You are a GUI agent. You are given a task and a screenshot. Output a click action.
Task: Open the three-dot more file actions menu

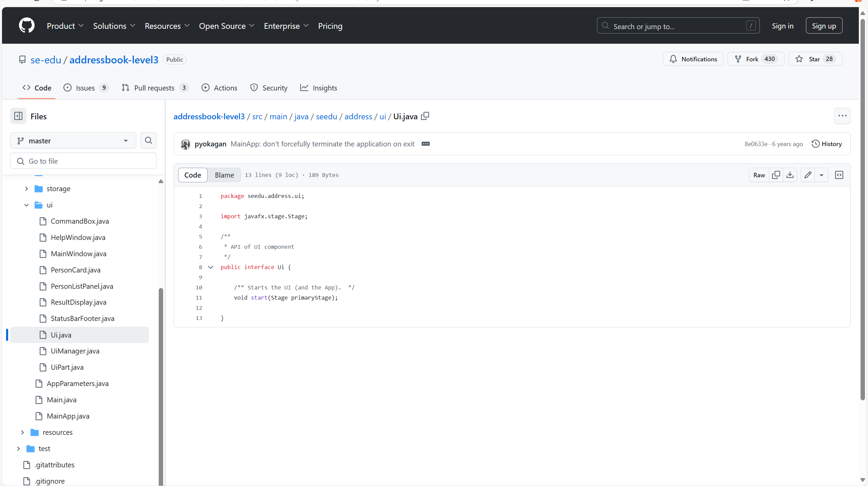tap(842, 116)
